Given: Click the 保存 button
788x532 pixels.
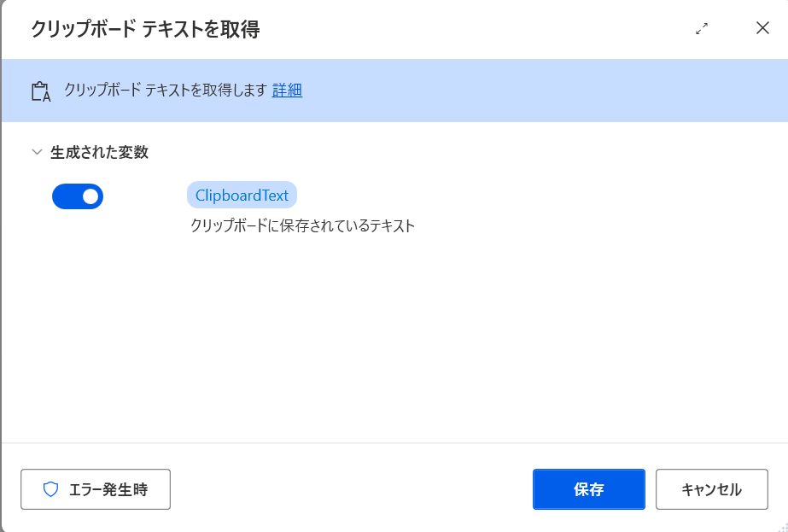Looking at the screenshot, I should [588, 489].
